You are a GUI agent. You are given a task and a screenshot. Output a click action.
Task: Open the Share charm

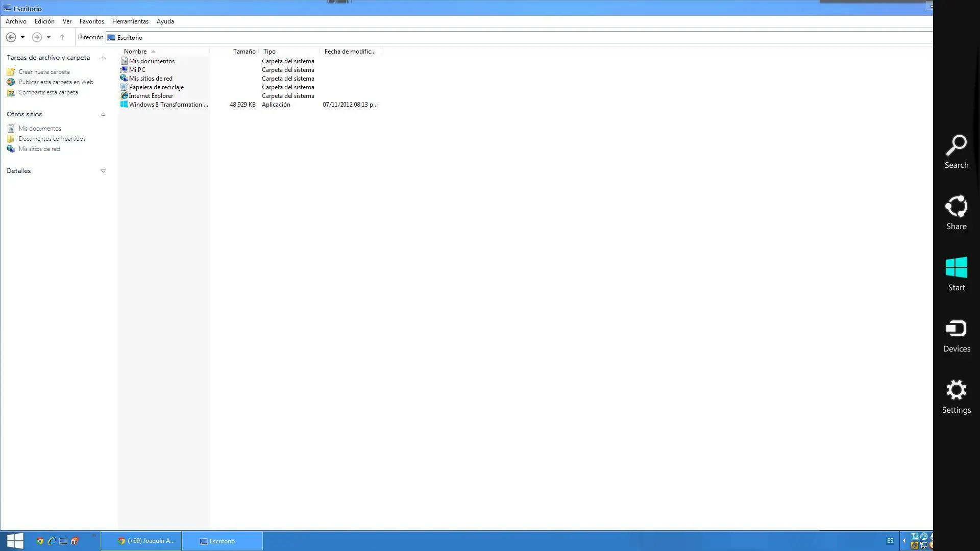[x=956, y=213]
